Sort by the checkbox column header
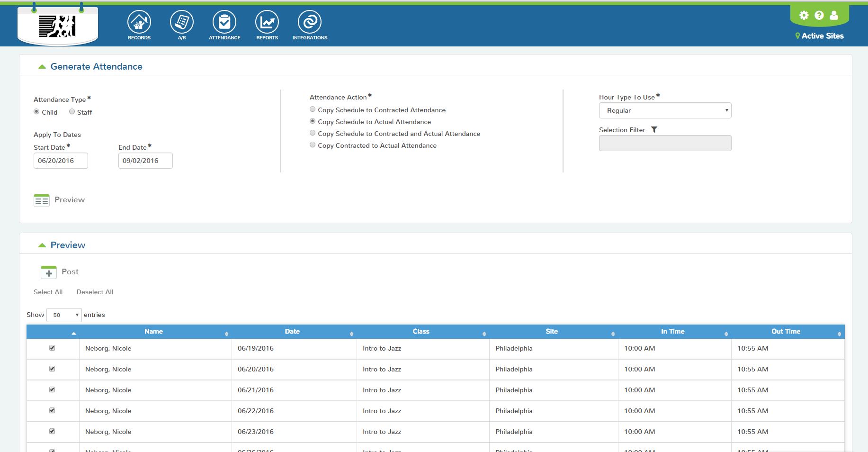The width and height of the screenshot is (868, 452). tap(53, 332)
